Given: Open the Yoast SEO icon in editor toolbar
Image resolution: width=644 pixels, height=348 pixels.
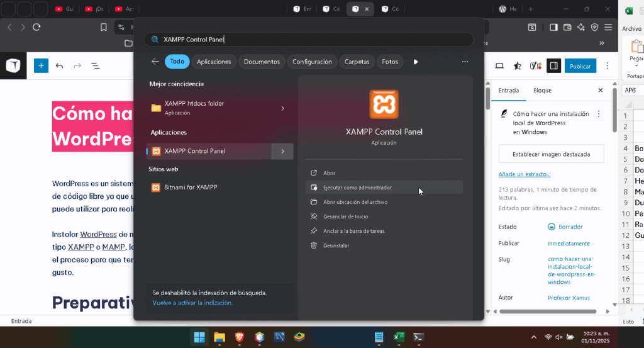Looking at the screenshot, I should click(536, 65).
